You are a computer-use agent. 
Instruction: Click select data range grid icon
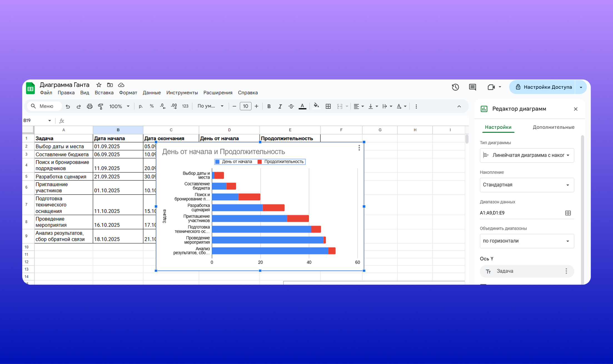[568, 213]
